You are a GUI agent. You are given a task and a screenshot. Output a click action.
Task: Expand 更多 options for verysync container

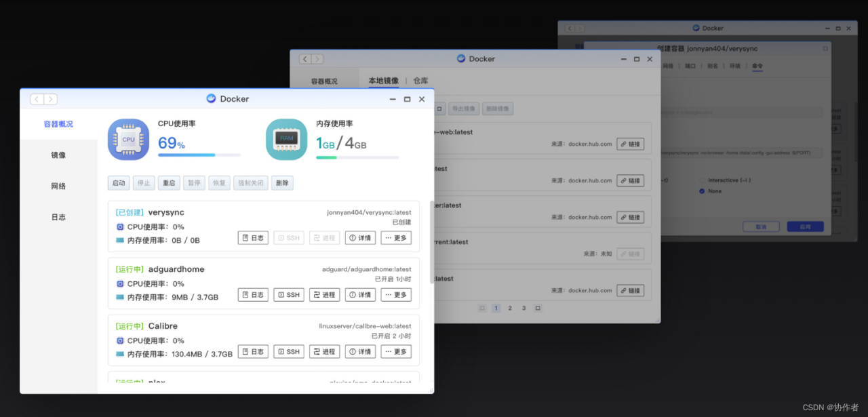396,237
